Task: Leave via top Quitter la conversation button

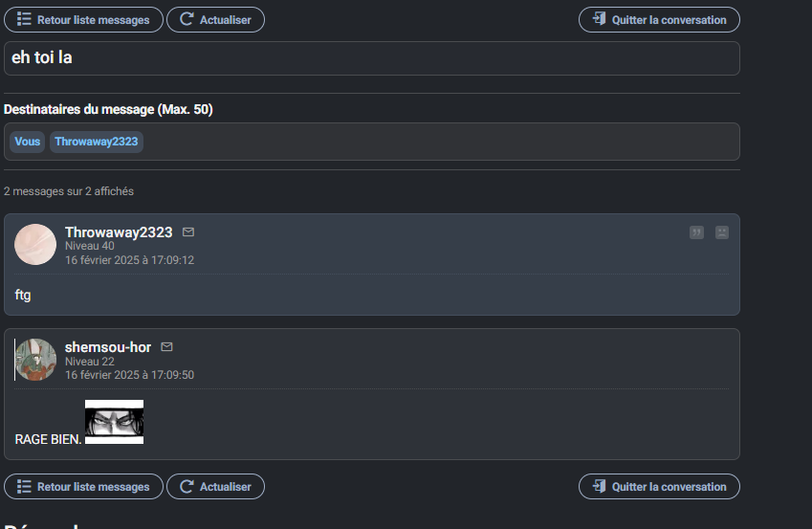Action: coord(659,20)
